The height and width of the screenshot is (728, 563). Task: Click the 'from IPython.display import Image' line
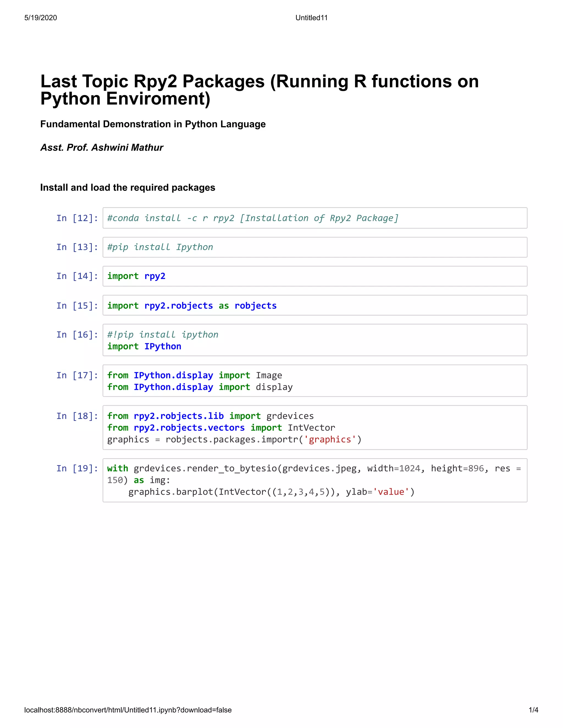pos(194,375)
